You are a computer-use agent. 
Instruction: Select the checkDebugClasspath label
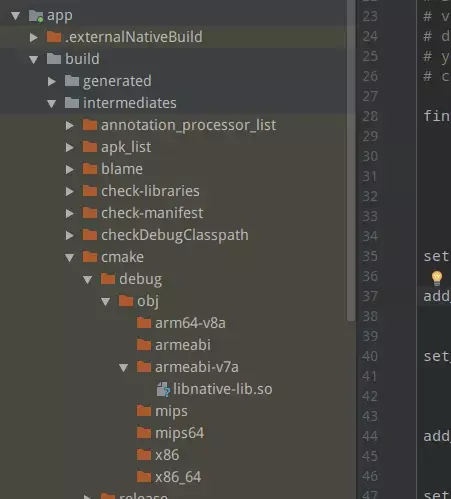175,235
